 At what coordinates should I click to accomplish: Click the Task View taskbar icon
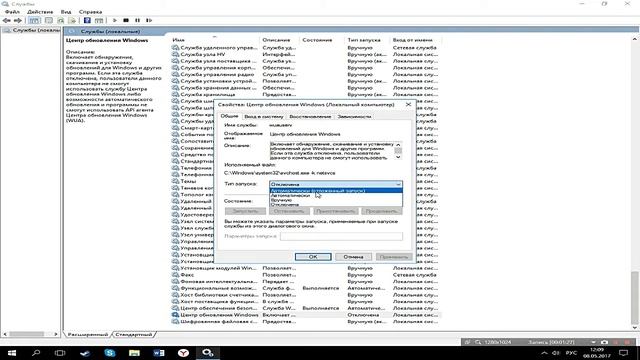tap(60, 353)
